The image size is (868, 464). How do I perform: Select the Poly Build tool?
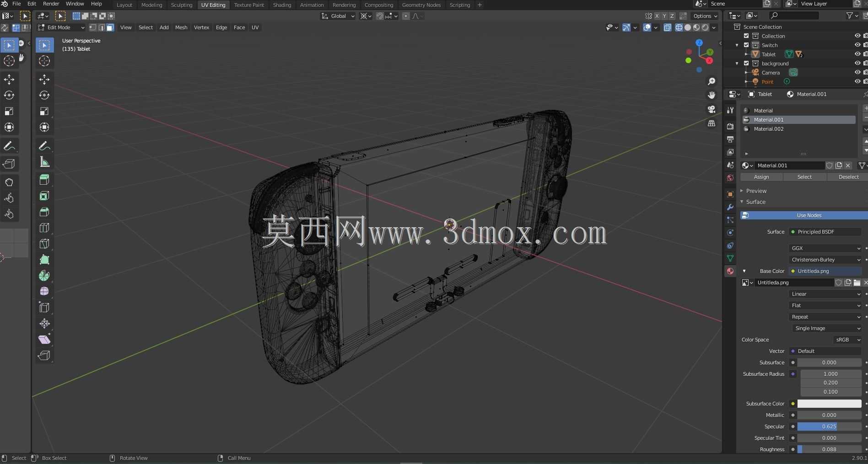pos(44,260)
